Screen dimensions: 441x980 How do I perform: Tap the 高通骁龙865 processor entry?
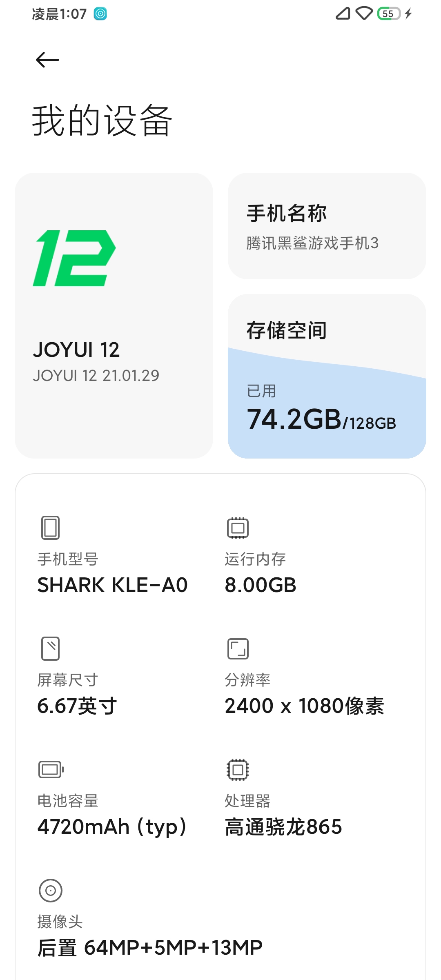[x=283, y=827]
